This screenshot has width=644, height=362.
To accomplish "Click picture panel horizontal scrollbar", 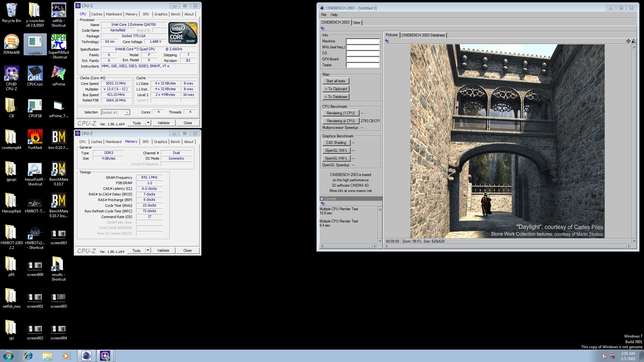I will (507, 246).
